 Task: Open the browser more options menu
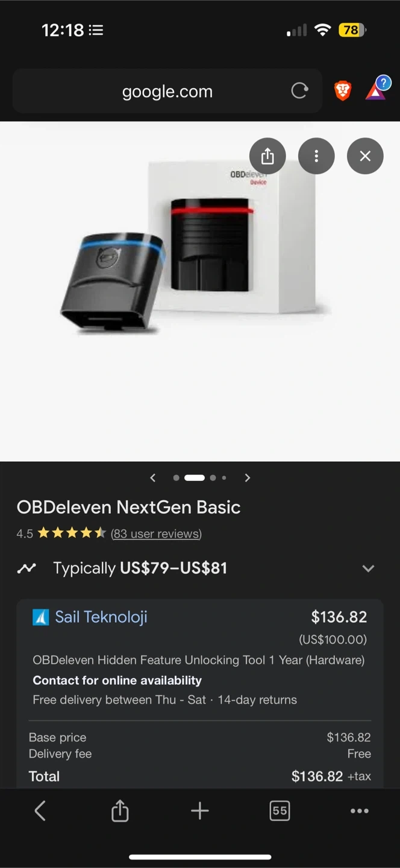(x=360, y=811)
